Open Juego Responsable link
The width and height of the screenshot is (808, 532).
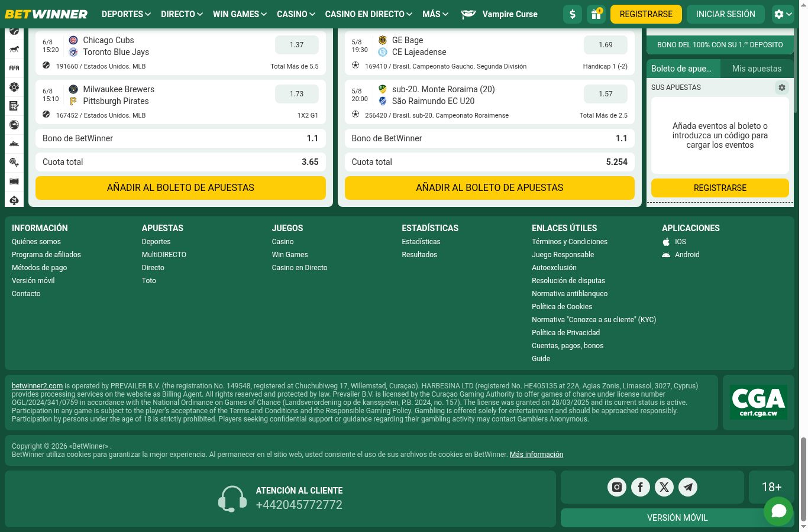(x=563, y=255)
